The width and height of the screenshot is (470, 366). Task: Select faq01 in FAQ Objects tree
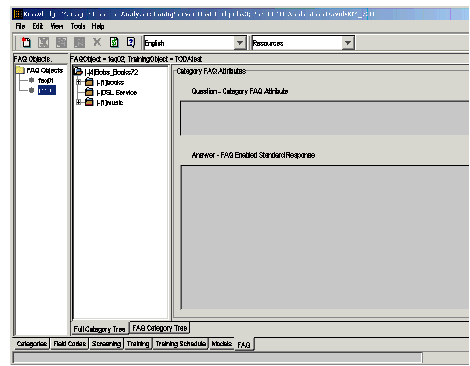(46, 80)
